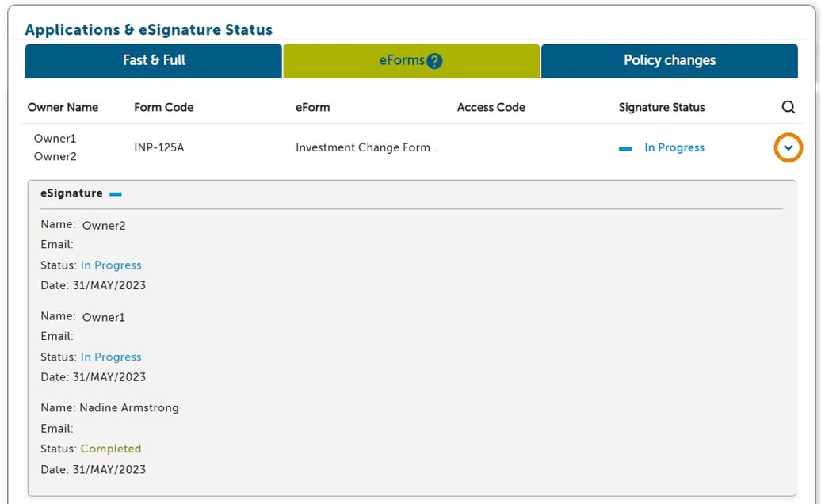Click the Completed status indicator for Nadine Armstrong

click(111, 449)
